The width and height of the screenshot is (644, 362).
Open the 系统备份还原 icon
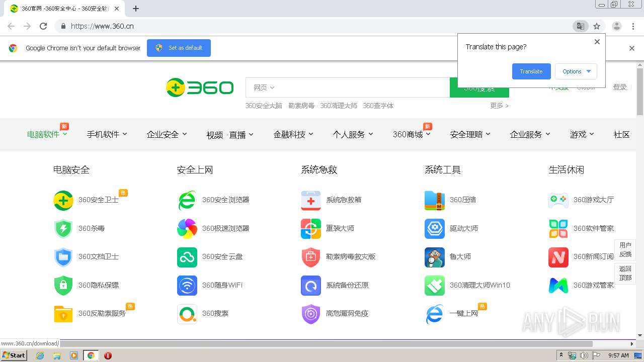311,286
